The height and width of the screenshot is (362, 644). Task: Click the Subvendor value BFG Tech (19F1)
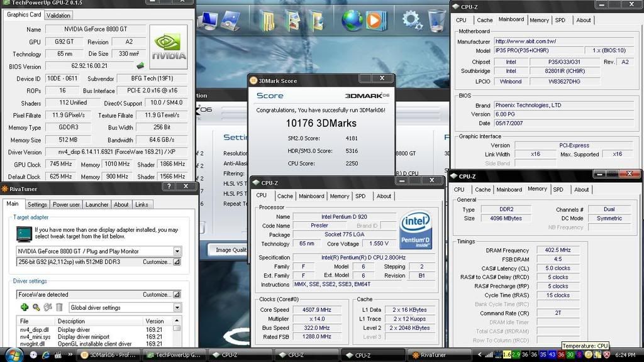pyautogui.click(x=152, y=79)
